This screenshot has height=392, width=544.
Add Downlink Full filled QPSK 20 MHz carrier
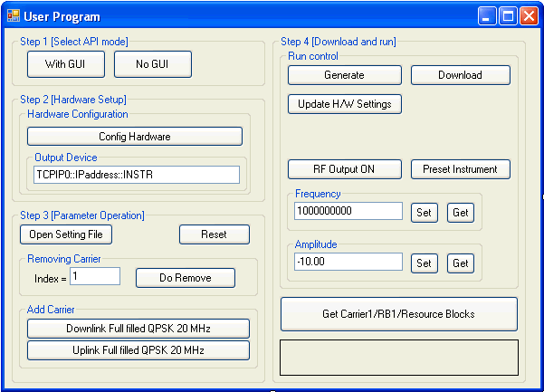click(138, 328)
